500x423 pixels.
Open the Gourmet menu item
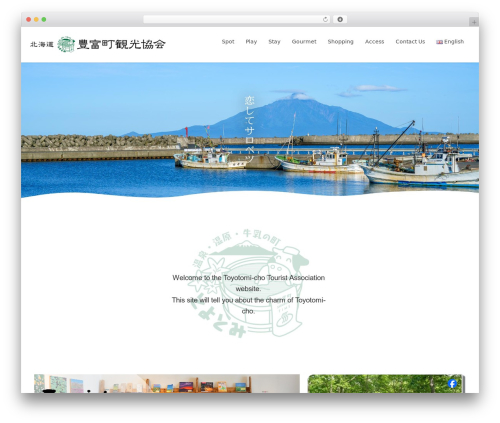pos(304,42)
